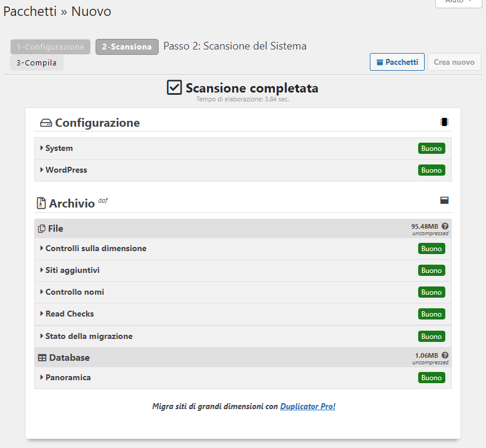This screenshot has height=448, width=486.
Task: Go to the 1-Configurazione step tab
Action: (51, 47)
